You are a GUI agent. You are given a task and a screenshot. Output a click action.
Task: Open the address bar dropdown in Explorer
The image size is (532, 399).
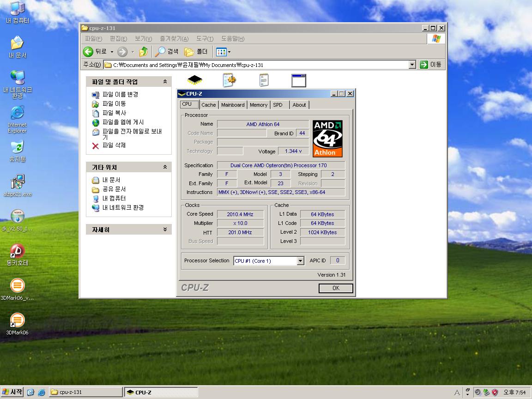click(412, 65)
